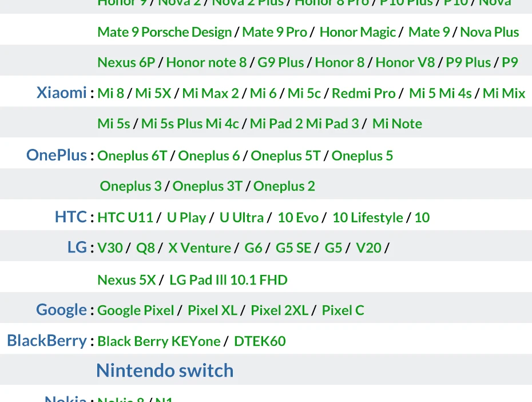Image resolution: width=532 pixels, height=402 pixels.
Task: Select LG G6 model
Action: [x=253, y=248]
